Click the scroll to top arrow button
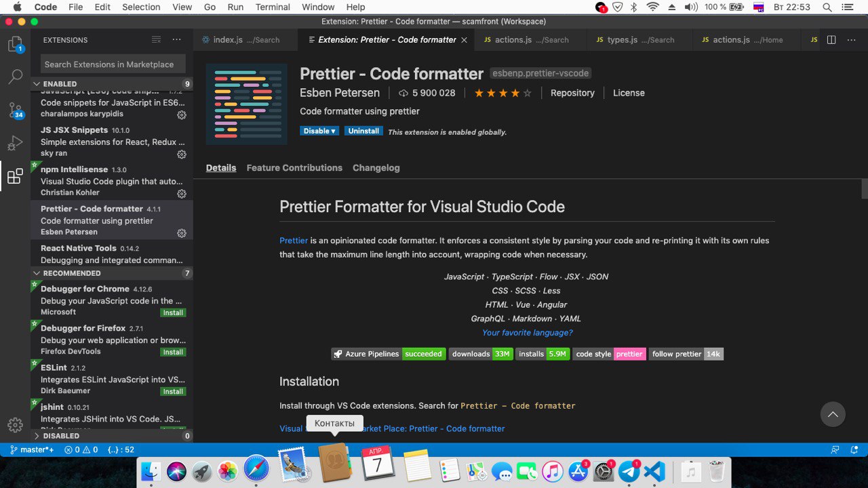 coord(833,414)
